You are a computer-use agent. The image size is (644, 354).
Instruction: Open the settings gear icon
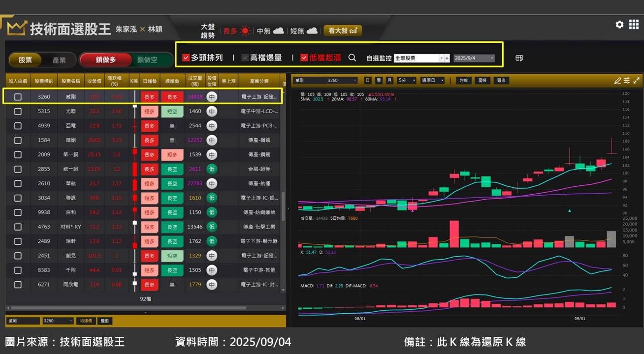[x=619, y=25]
